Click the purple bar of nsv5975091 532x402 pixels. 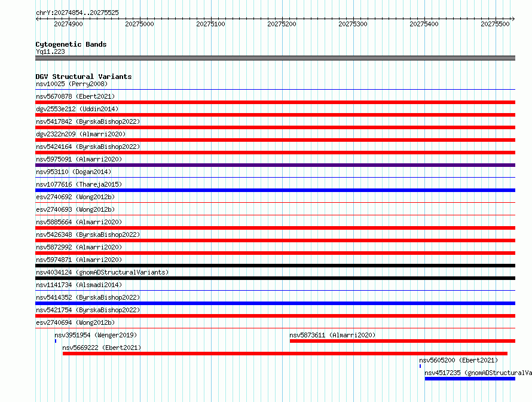[275, 165]
